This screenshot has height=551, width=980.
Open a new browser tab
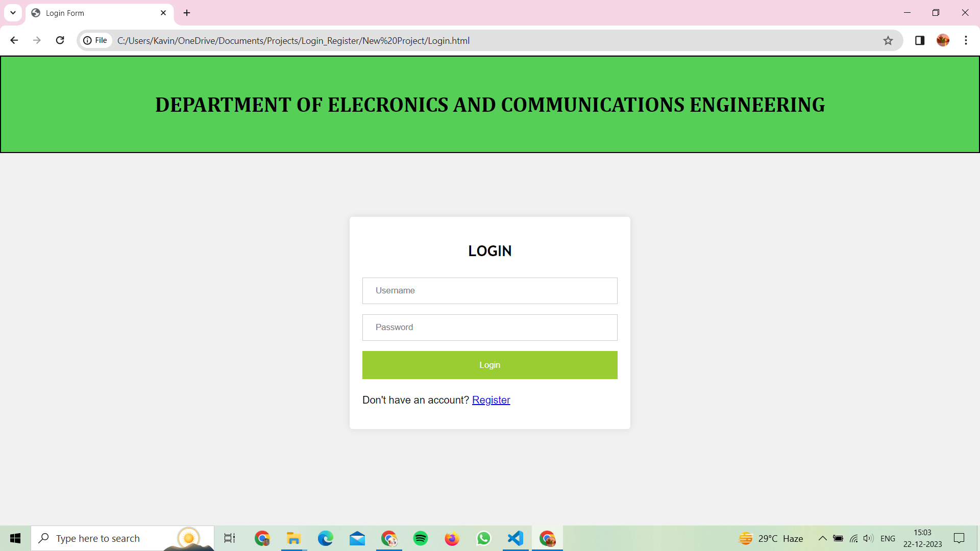pos(187,13)
